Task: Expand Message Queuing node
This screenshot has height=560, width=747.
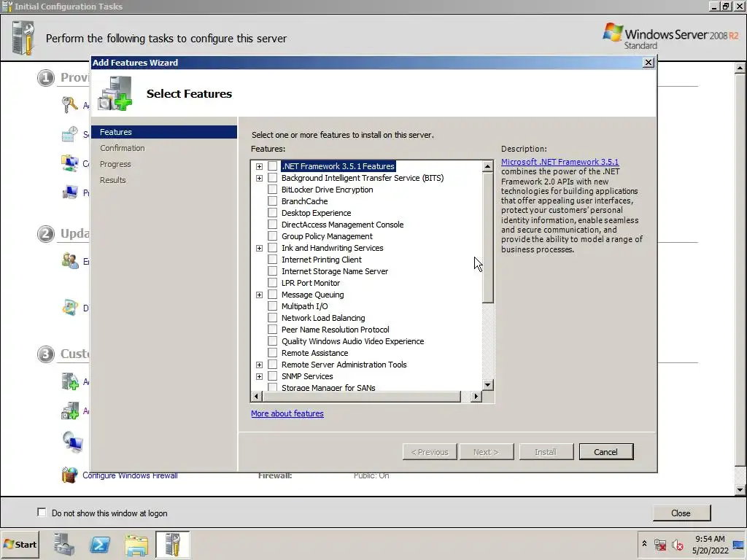Action: click(x=259, y=295)
